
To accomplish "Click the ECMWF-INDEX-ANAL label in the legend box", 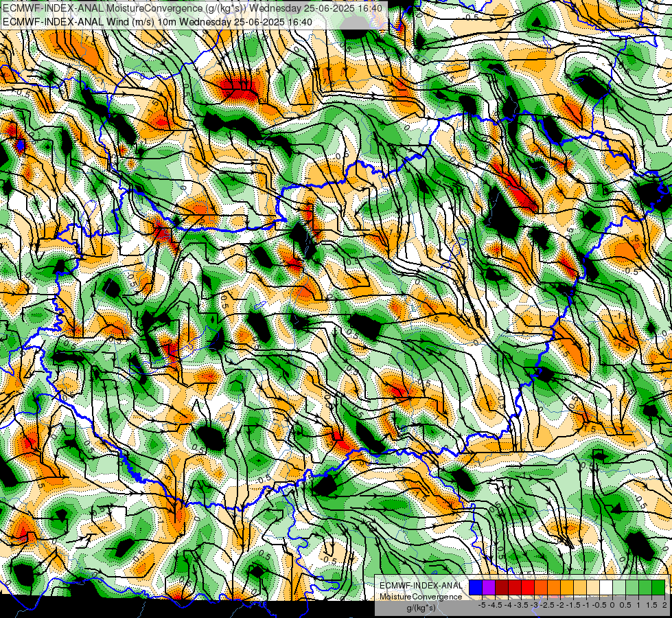I will coord(421,586).
